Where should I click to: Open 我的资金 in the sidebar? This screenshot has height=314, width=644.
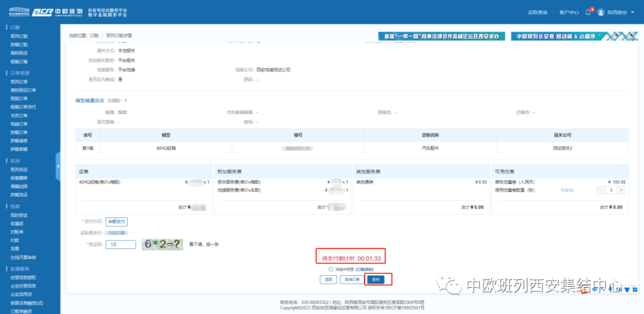19,215
